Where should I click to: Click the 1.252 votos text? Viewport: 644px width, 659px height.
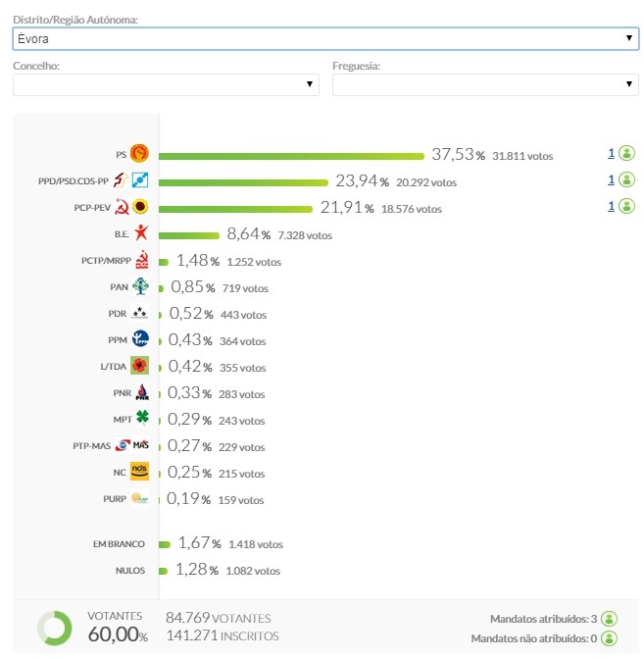point(254,262)
